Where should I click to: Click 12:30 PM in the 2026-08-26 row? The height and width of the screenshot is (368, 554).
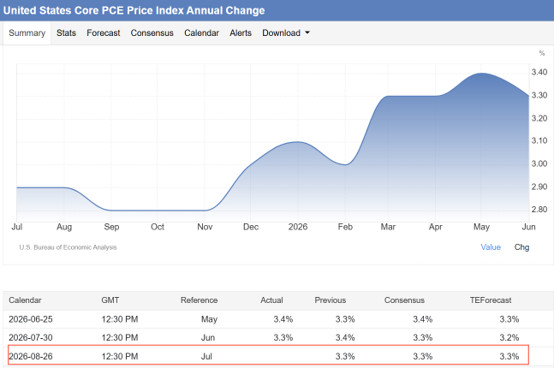click(120, 356)
